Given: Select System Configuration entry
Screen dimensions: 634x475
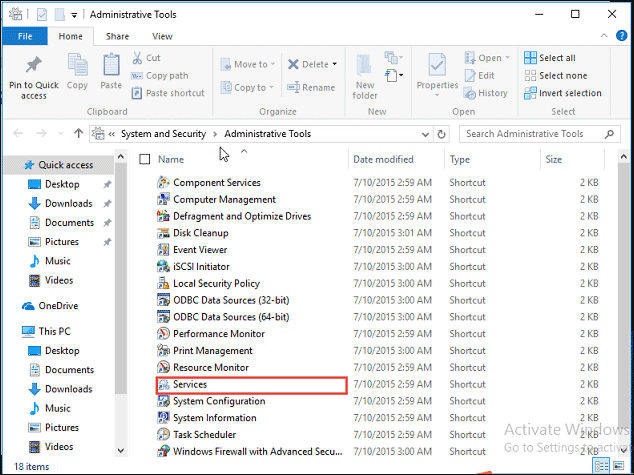Looking at the screenshot, I should (x=219, y=401).
